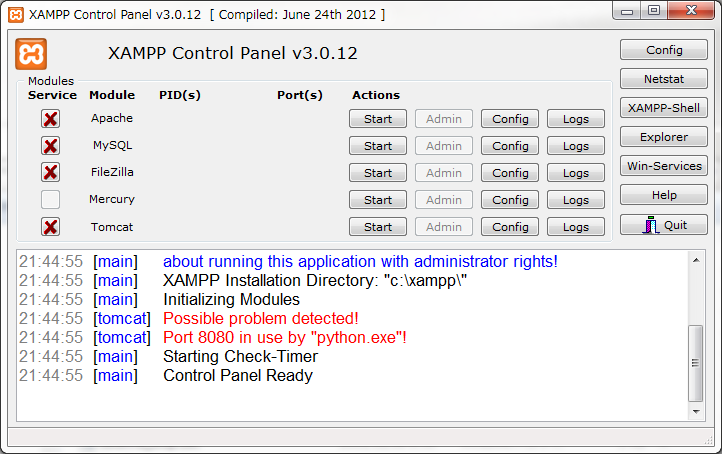Open Netstat
The width and height of the screenshot is (722, 454).
tap(664, 79)
